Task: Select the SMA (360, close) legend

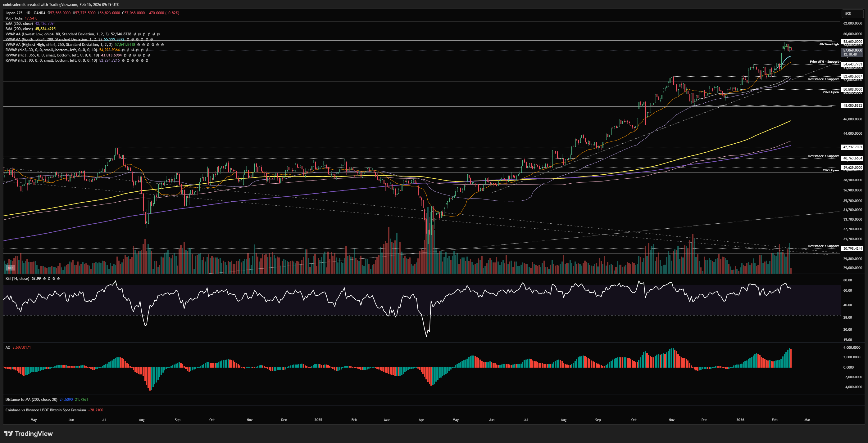Action: (x=19, y=24)
